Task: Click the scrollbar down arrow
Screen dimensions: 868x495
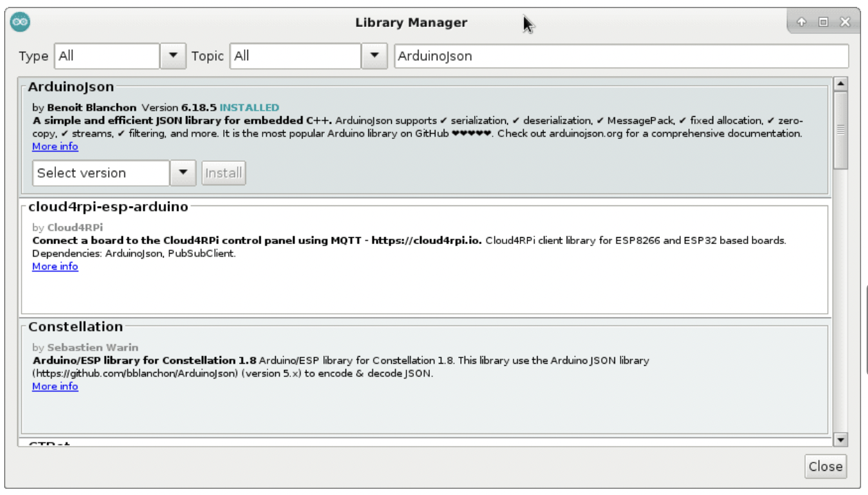Action: (x=841, y=440)
